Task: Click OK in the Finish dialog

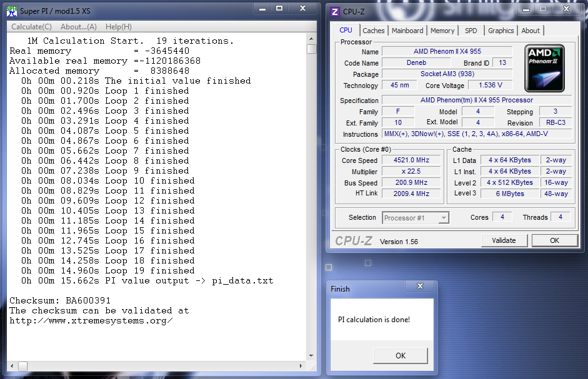Action: click(x=401, y=355)
